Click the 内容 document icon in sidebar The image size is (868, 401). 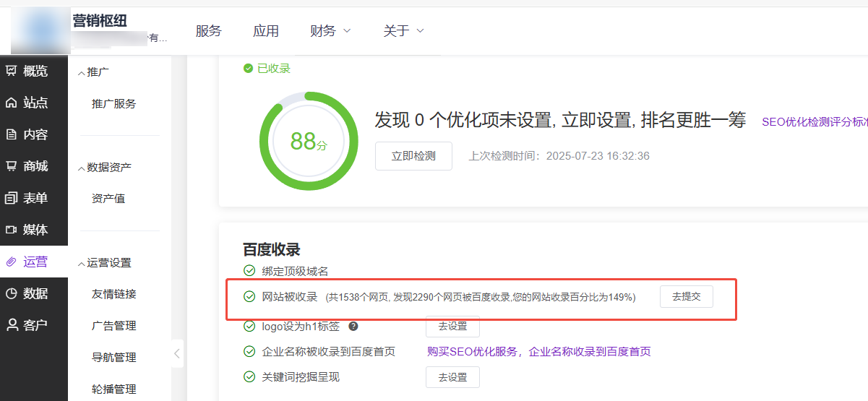coord(11,134)
